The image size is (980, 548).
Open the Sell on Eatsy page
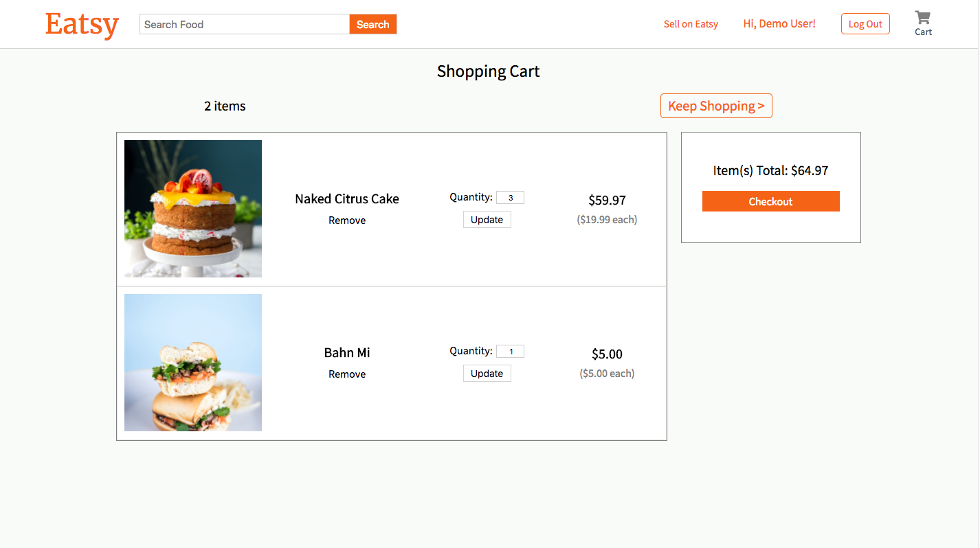[691, 23]
